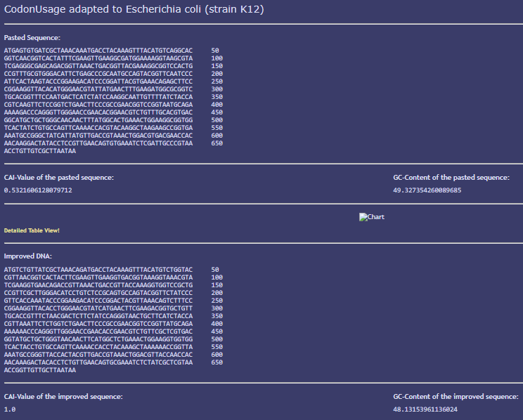Click pasted sequence line starting ATGAGTGTGATCGCTAAAC
The width and height of the screenshot is (523, 420).
(x=98, y=51)
